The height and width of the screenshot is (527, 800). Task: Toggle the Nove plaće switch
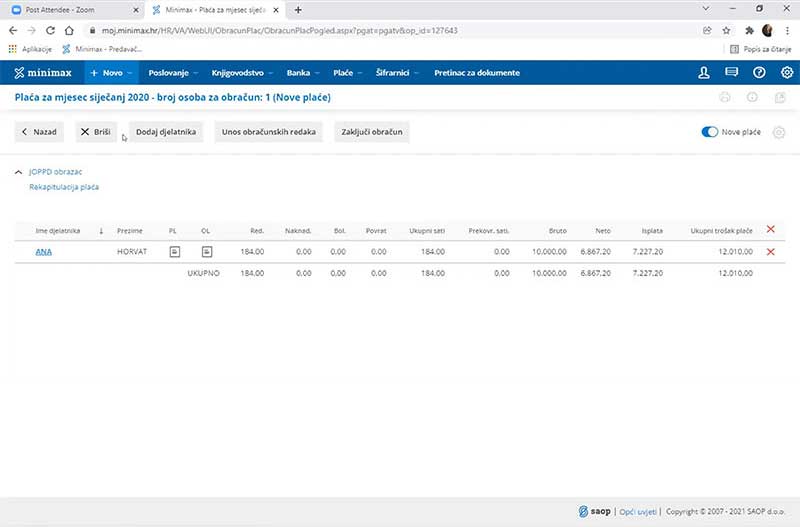[710, 132]
